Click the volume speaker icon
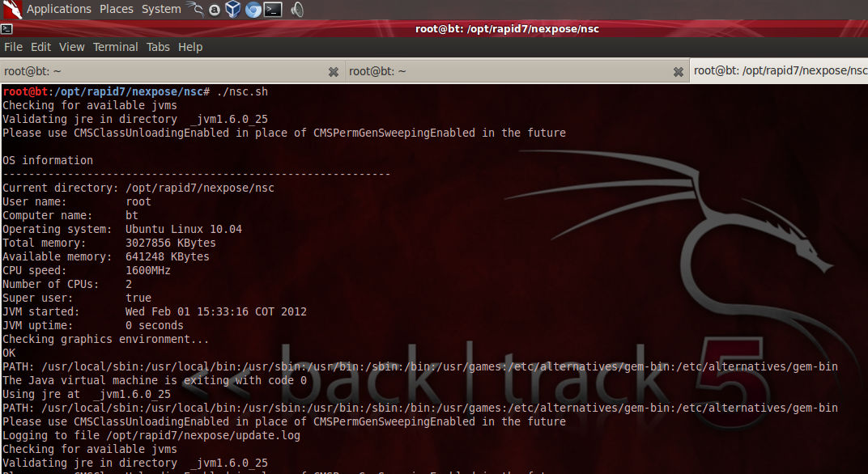The width and height of the screenshot is (868, 474). coord(297,10)
